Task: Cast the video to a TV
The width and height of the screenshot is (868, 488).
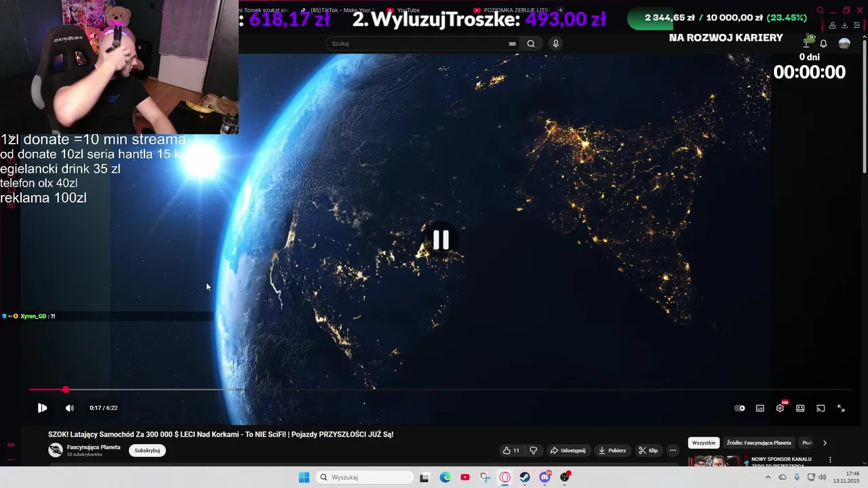Action: 821,408
